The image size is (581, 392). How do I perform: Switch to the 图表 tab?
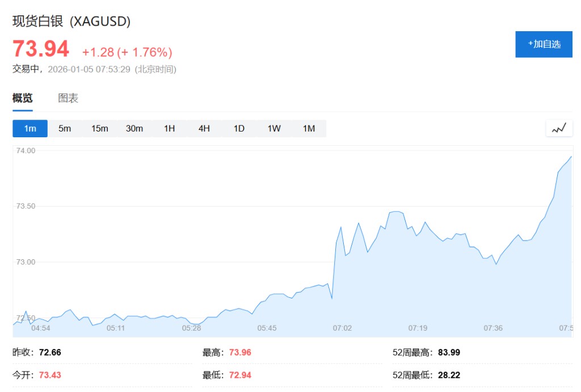coord(68,98)
